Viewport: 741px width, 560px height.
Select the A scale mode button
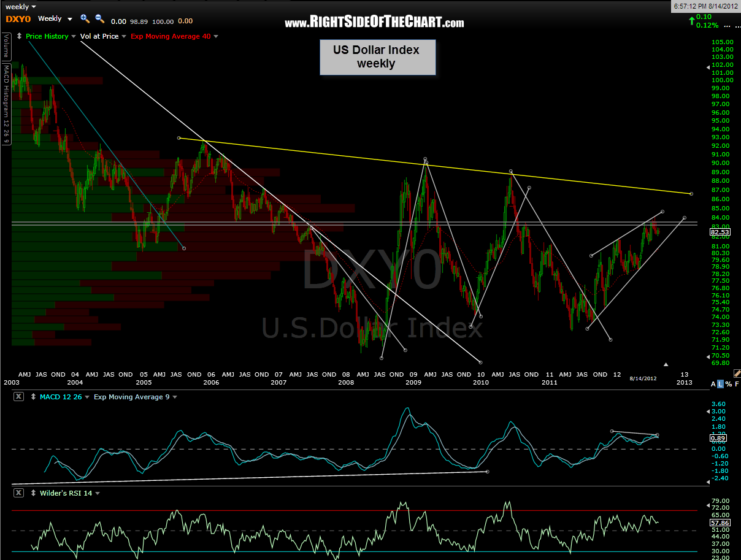(713, 383)
